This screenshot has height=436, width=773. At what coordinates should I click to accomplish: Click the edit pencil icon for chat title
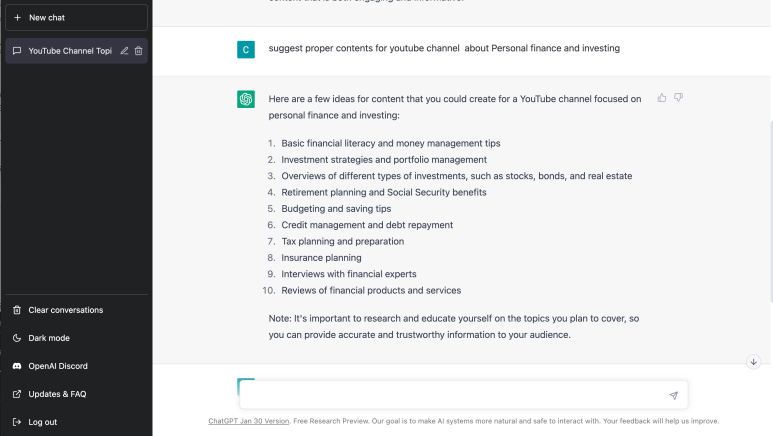pos(124,51)
